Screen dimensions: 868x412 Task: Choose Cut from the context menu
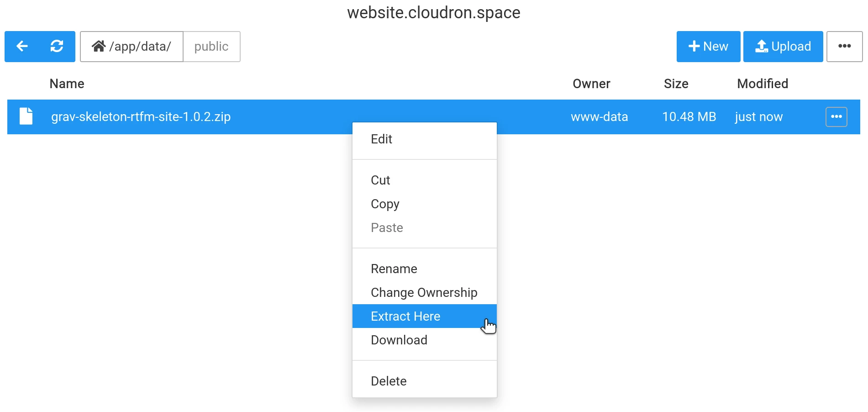pos(380,180)
